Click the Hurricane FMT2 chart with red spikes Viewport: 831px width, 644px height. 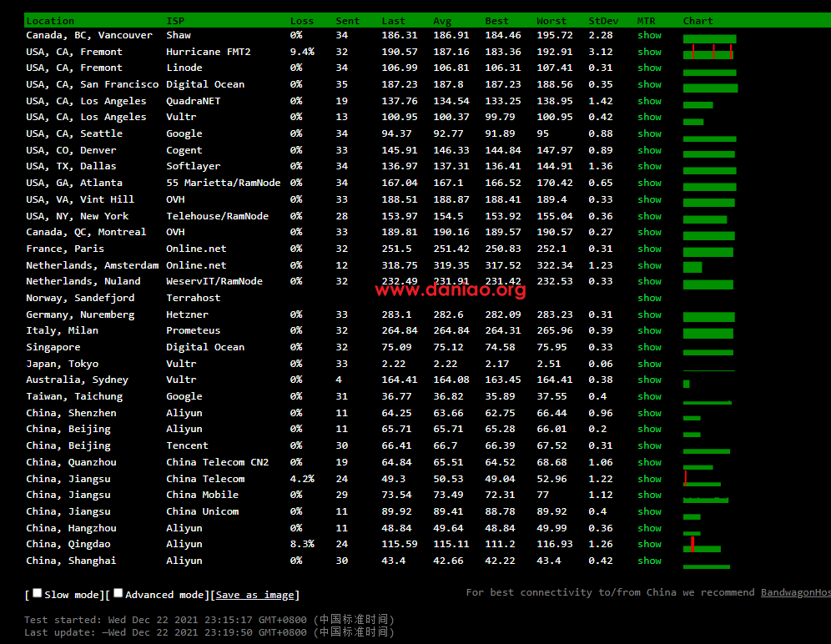708,52
